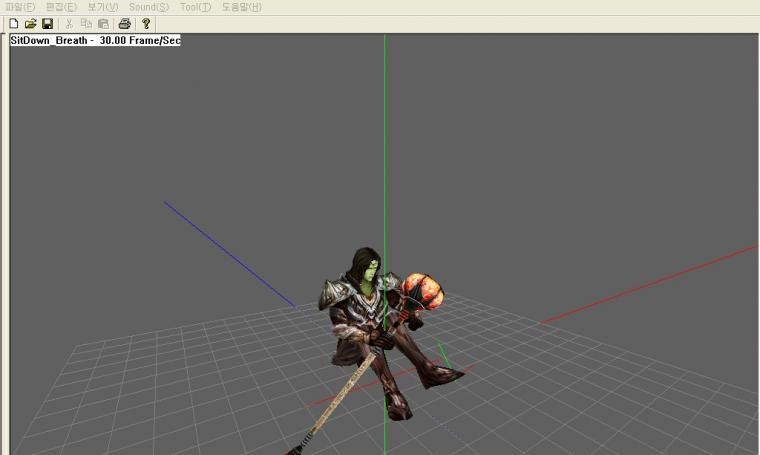Click the New file toolbar icon
This screenshot has height=455, width=760.
click(x=14, y=23)
